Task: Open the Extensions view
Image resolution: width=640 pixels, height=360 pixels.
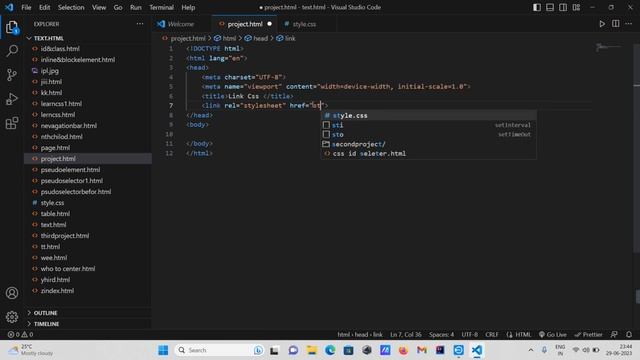Action: point(12,123)
